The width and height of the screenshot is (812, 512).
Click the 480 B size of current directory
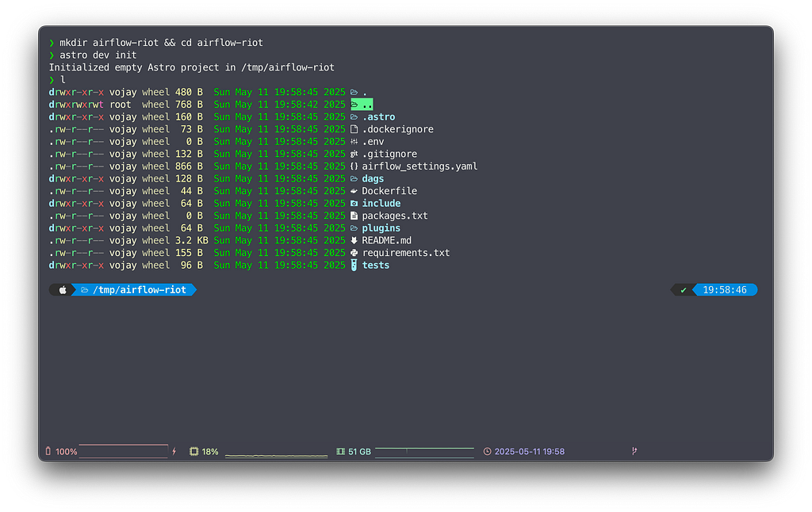[x=189, y=92]
